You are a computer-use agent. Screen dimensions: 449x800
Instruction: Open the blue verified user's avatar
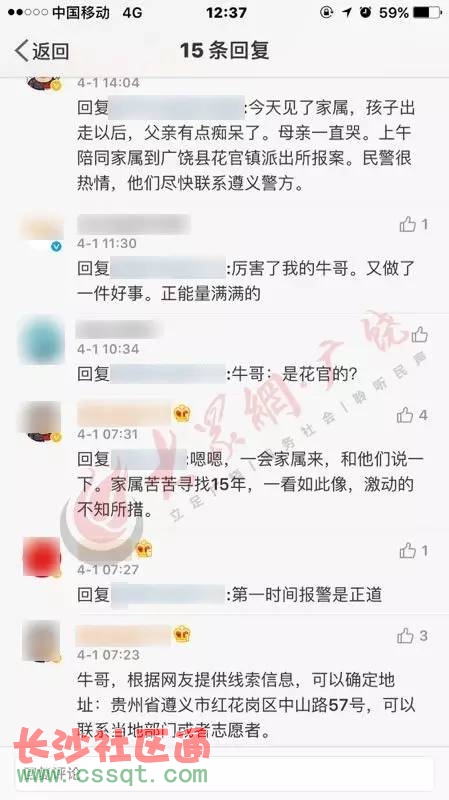(x=42, y=234)
